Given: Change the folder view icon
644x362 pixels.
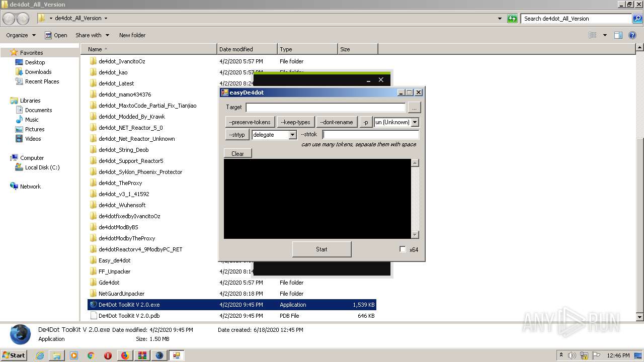Looking at the screenshot, I should click(x=593, y=35).
